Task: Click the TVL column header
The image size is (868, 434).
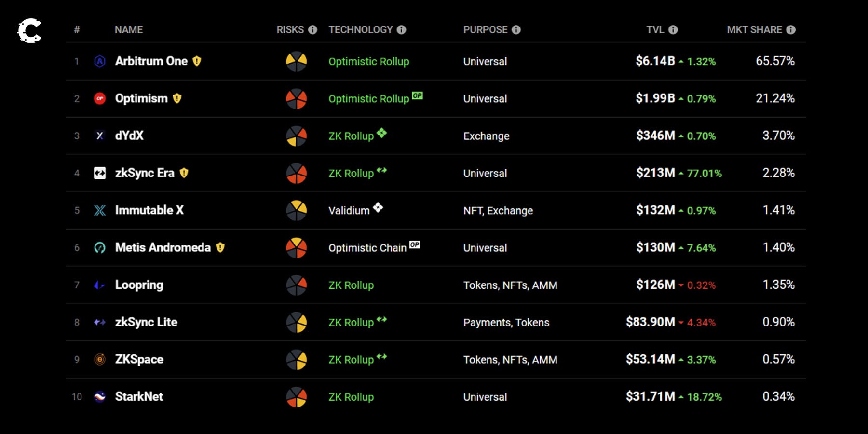Action: point(655,30)
